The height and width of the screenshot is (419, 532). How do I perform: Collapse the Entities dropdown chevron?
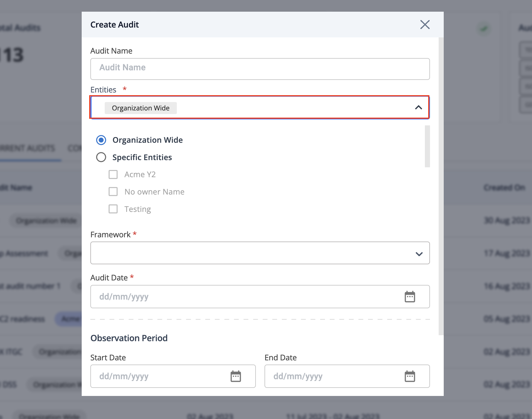tap(419, 107)
